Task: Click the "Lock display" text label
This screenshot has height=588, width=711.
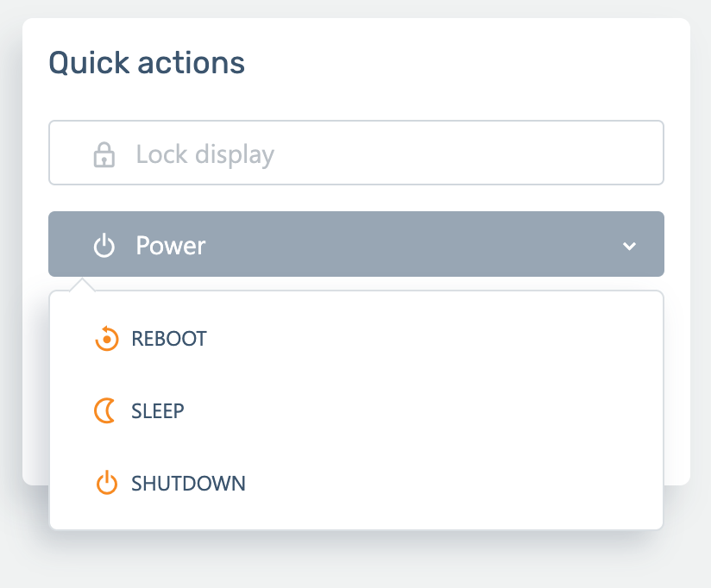Action: point(205,155)
